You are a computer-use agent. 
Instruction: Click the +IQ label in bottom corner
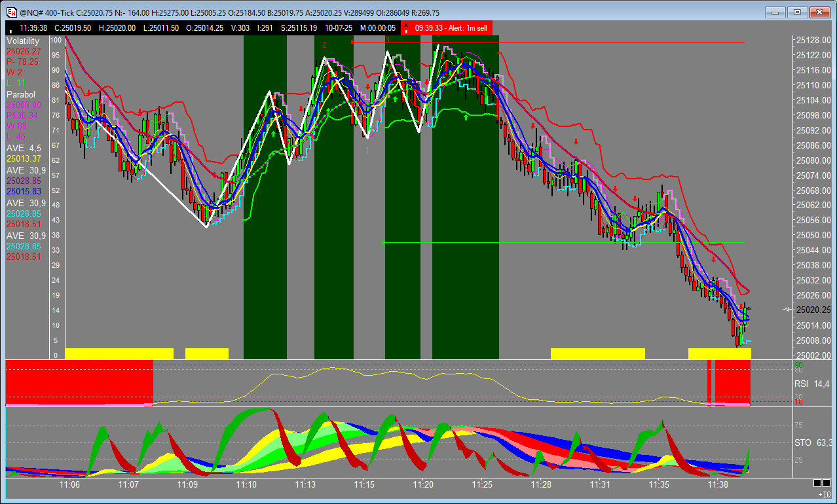click(823, 495)
